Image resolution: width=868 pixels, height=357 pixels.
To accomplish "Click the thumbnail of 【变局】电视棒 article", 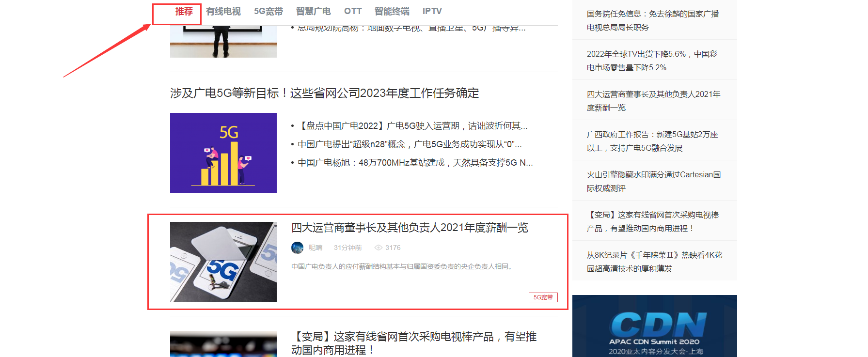I will (223, 344).
